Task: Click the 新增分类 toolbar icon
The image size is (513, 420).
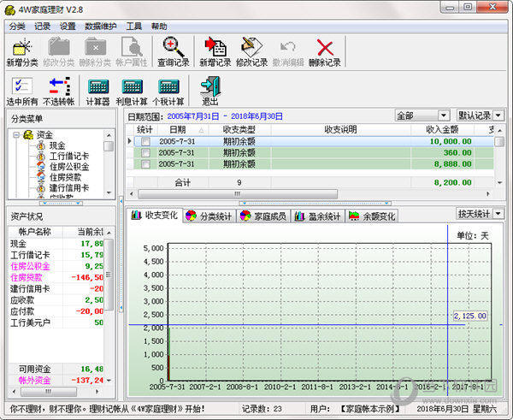Action: 22,49
